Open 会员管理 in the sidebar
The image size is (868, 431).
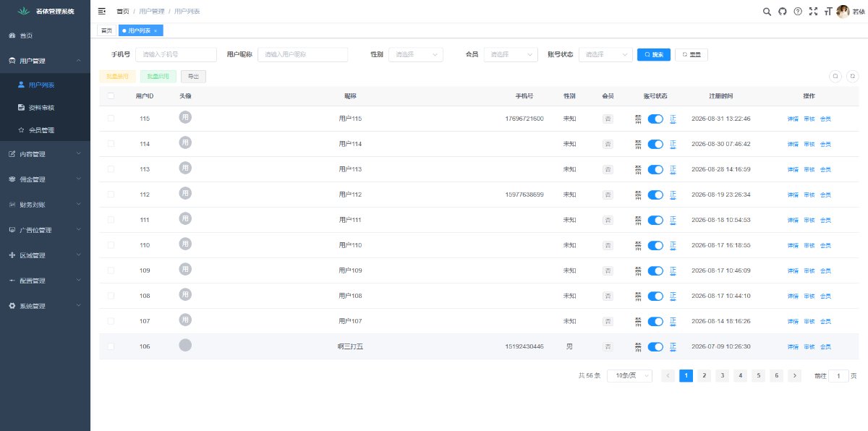click(x=45, y=130)
